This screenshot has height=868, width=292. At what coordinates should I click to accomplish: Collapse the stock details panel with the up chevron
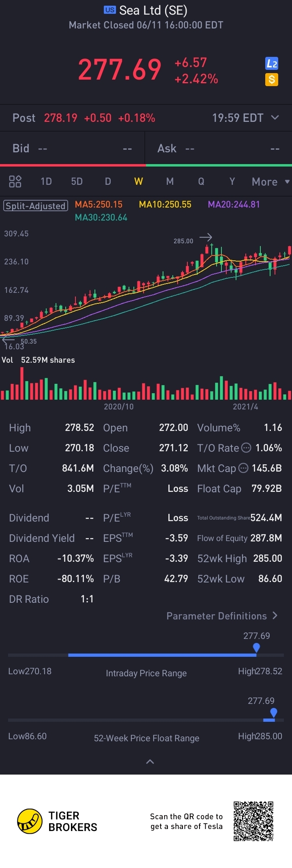(150, 762)
